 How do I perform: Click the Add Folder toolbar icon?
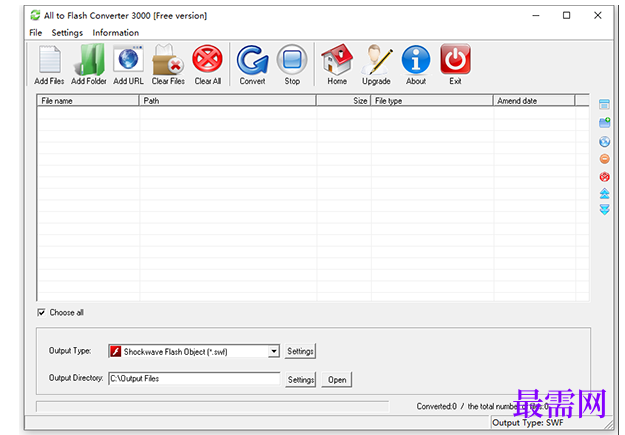click(x=89, y=60)
